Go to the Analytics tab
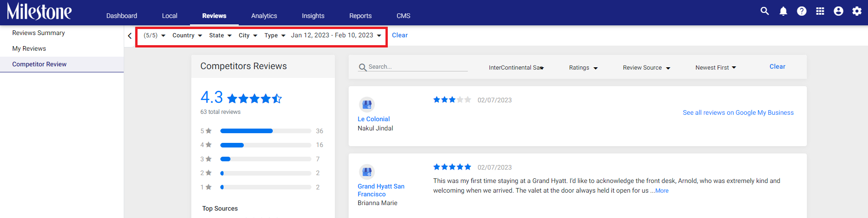 (264, 16)
